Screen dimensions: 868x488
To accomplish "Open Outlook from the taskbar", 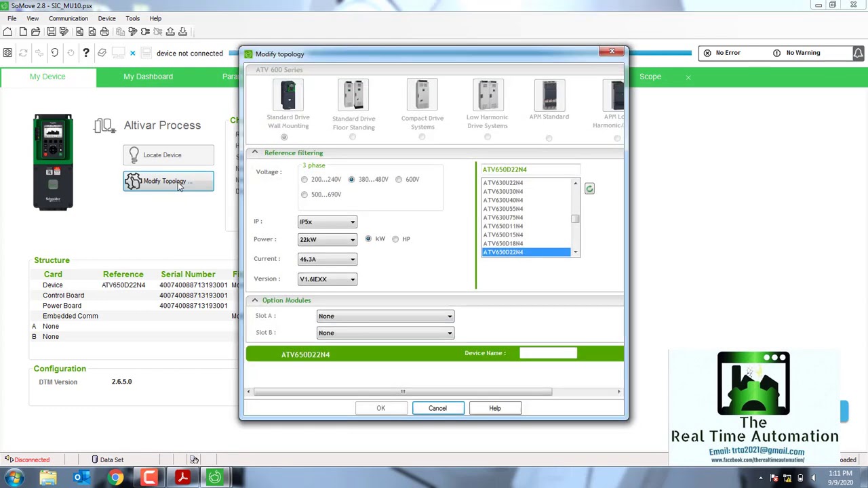I will (81, 478).
